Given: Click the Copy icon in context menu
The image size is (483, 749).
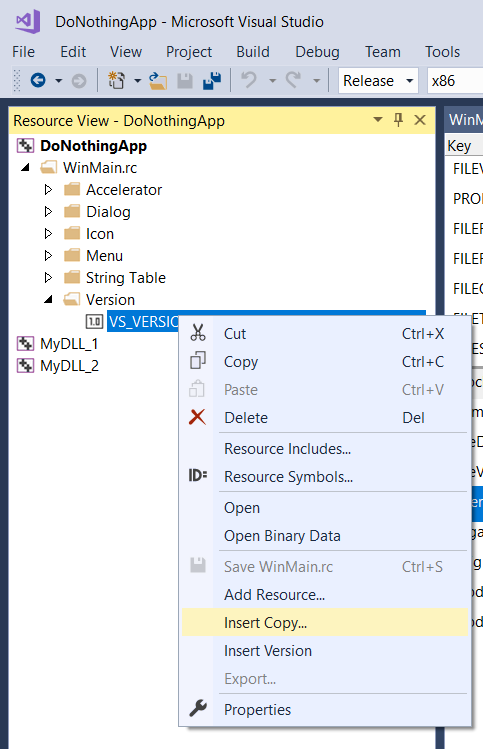Looking at the screenshot, I should click(198, 360).
